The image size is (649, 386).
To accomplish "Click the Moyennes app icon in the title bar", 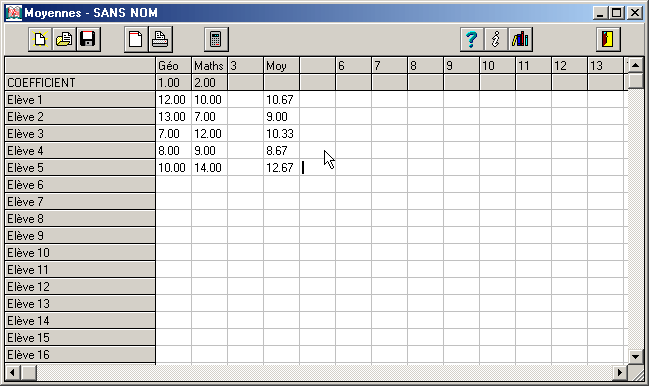I will click(14, 13).
